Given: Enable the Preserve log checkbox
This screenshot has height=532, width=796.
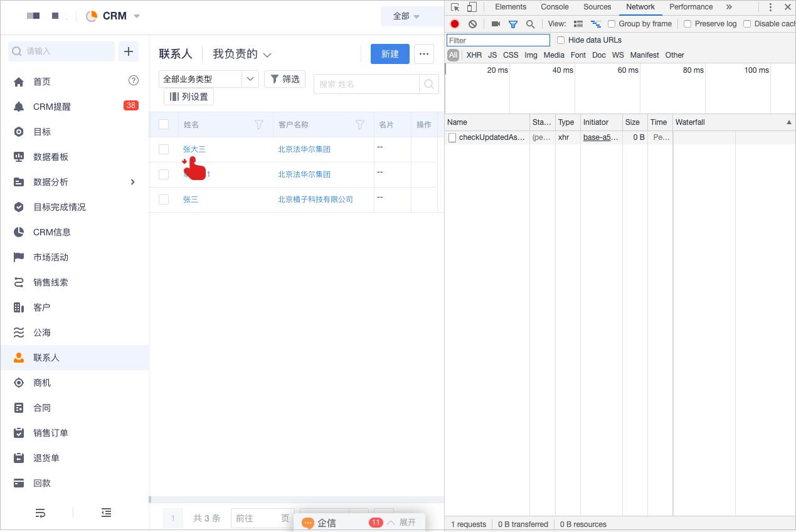Looking at the screenshot, I should 687,24.
